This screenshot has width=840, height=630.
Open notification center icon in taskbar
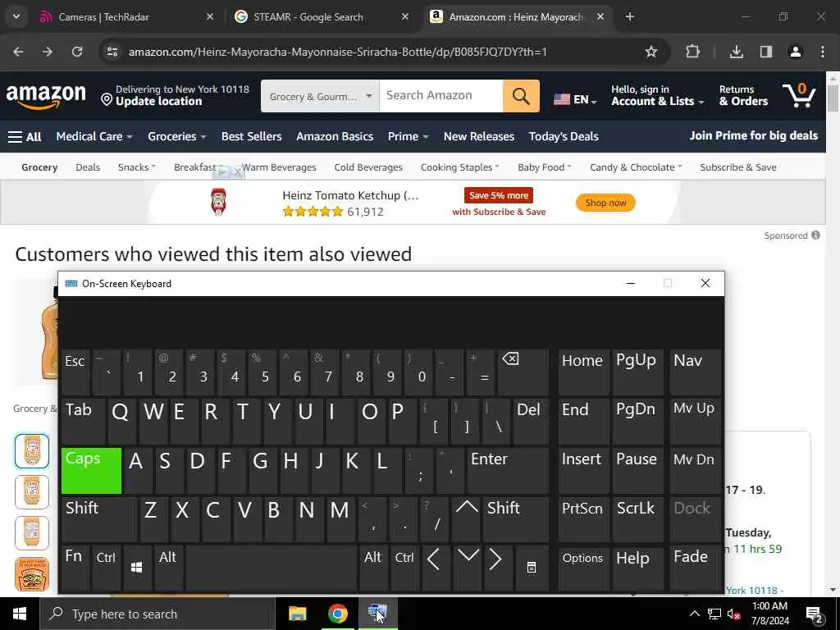pyautogui.click(x=815, y=614)
